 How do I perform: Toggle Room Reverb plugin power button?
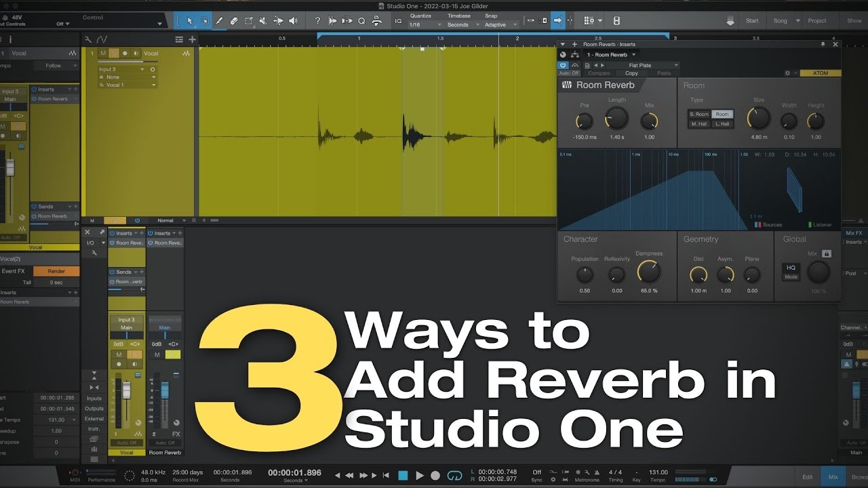[564, 65]
